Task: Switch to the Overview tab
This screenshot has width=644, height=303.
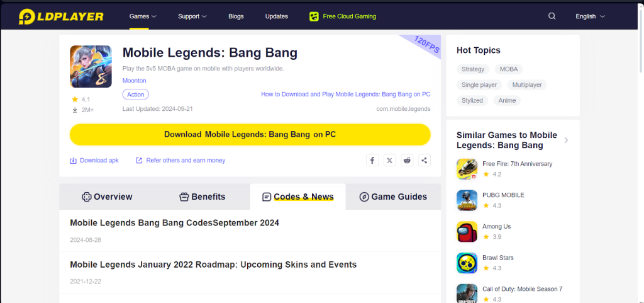Action: tap(107, 197)
